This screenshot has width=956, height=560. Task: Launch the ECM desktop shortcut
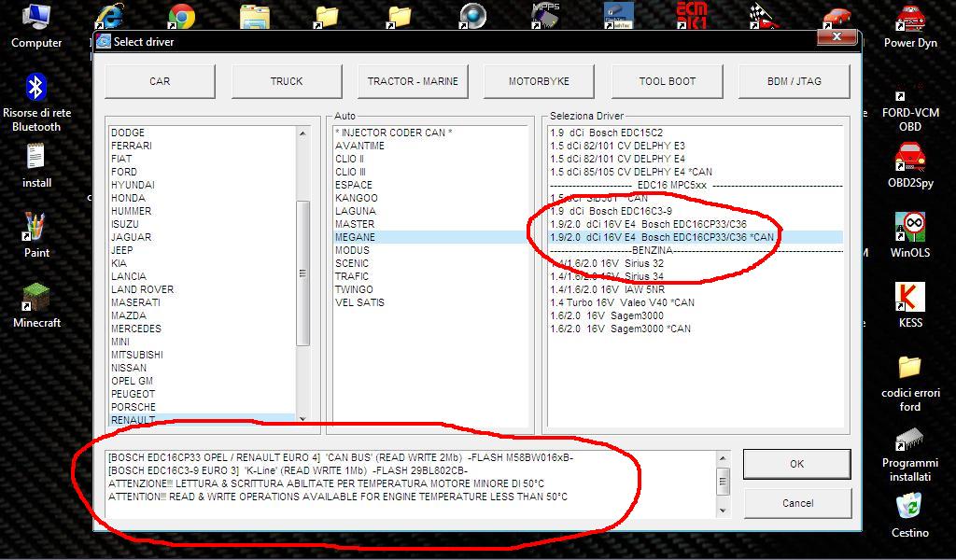click(x=692, y=16)
